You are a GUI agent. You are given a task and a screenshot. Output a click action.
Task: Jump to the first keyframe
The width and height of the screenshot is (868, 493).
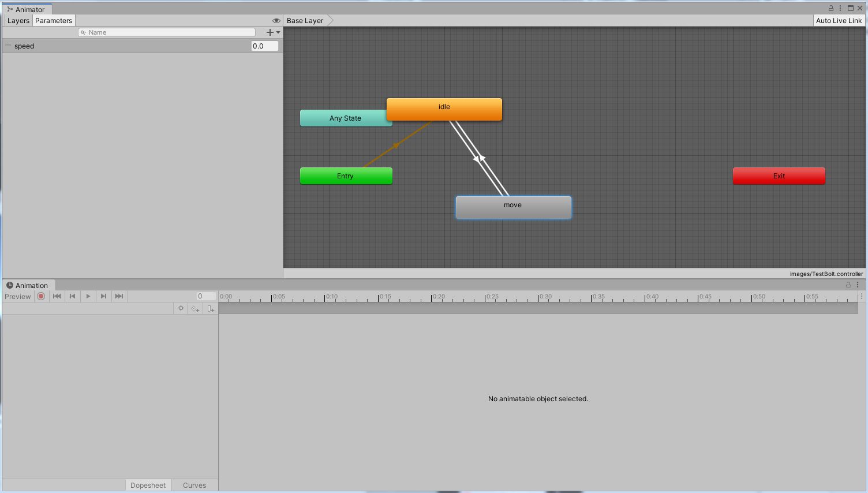[x=57, y=296]
